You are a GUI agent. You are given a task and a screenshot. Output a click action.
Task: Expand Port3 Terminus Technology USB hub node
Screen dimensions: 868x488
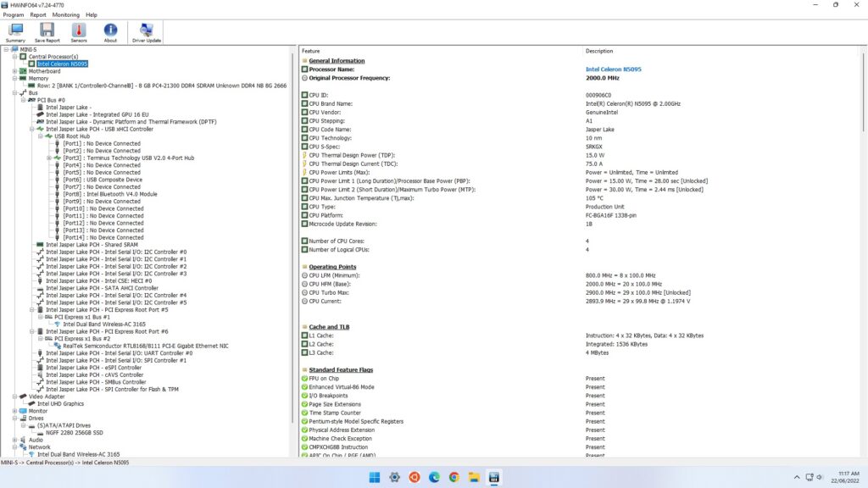(49, 158)
